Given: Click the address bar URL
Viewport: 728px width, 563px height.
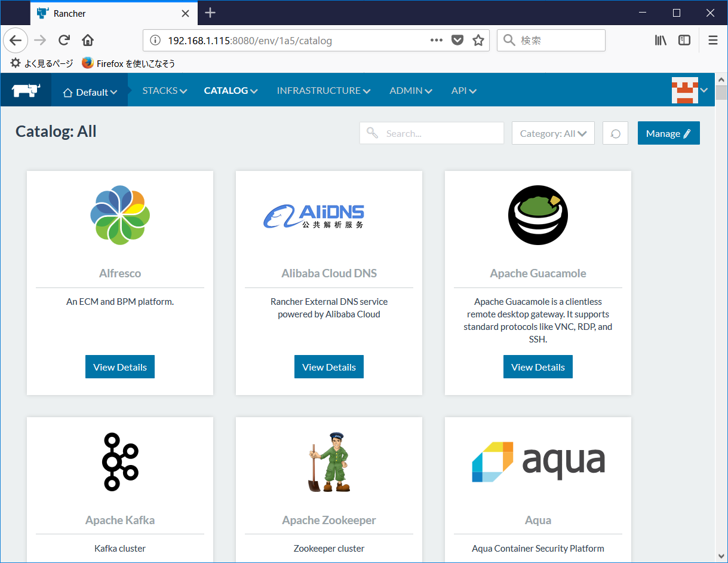Looking at the screenshot, I should point(250,41).
